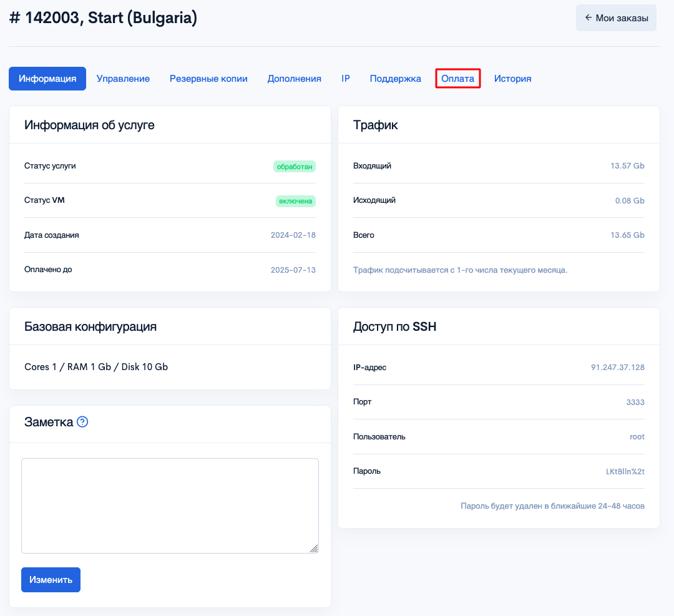The image size is (674, 616).
Task: Switch to the Поддержка tab
Action: tap(396, 79)
